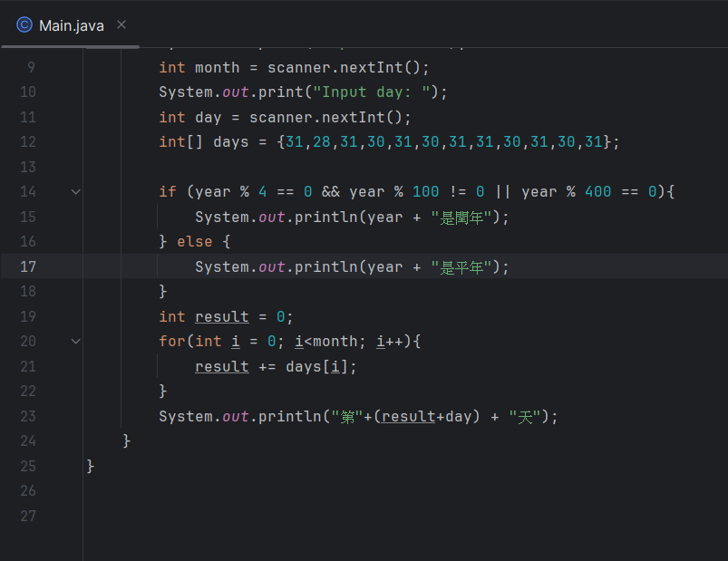Click 'result' variable declaration on line 19

[221, 317]
